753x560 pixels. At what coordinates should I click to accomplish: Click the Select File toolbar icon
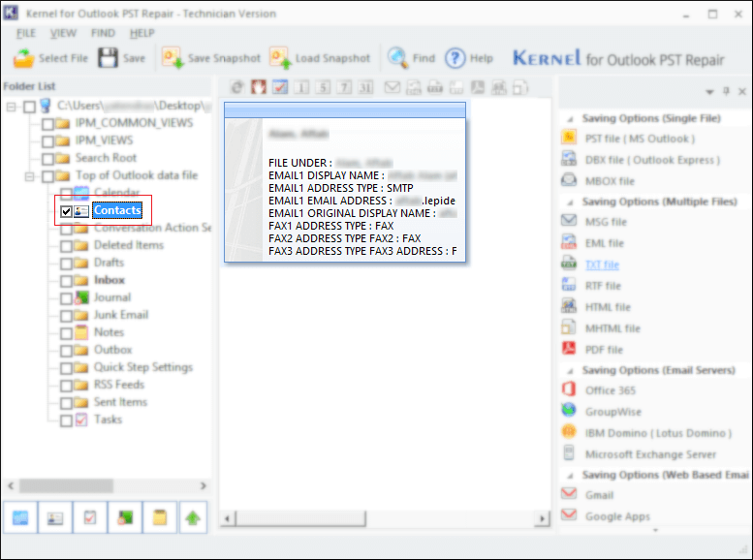tap(23, 58)
